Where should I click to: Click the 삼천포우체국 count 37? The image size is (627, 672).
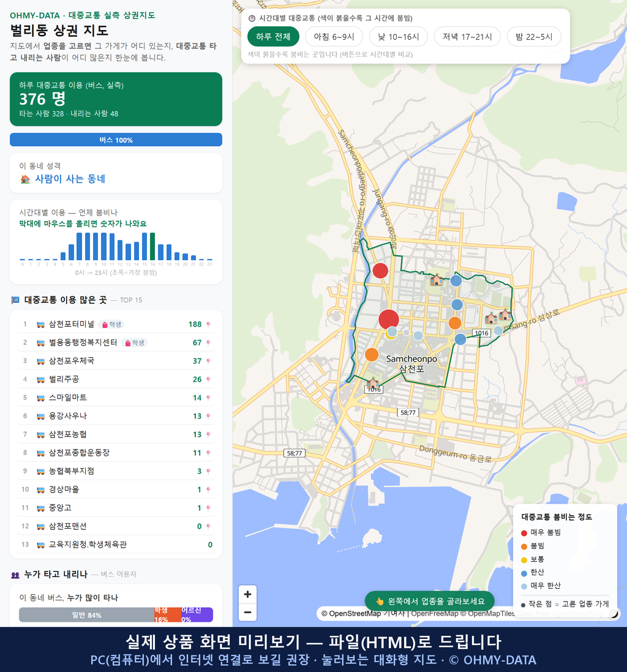tap(197, 361)
